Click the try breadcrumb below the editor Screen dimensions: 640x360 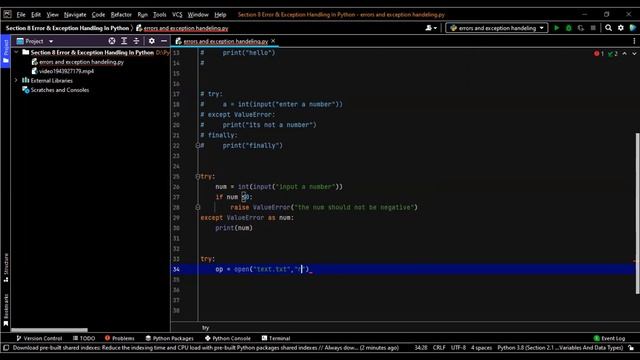(205, 328)
